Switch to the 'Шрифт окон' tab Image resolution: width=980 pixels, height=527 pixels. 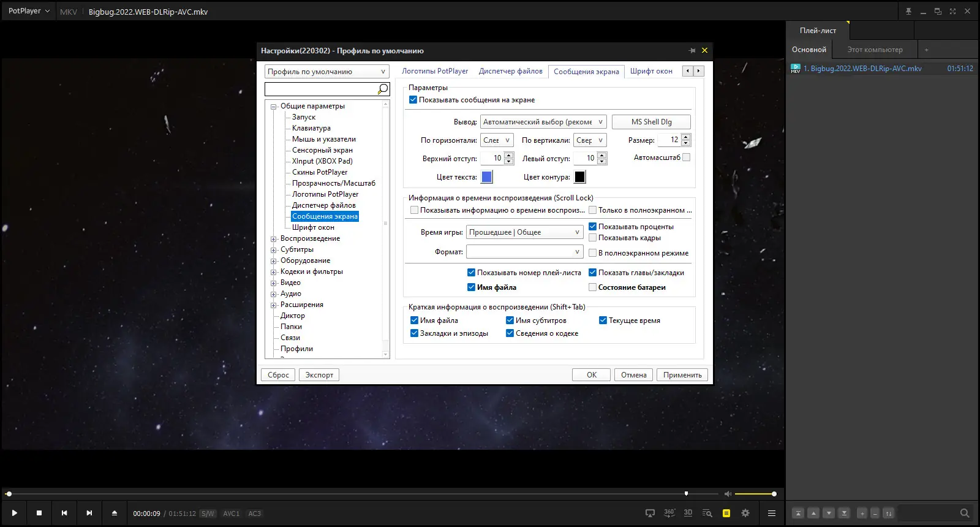(651, 71)
